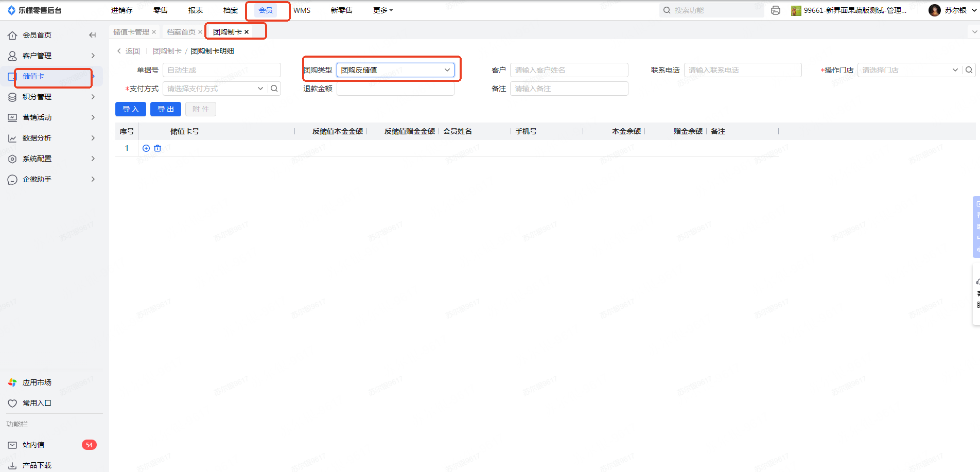Click the 99661 store name text

(x=855, y=10)
